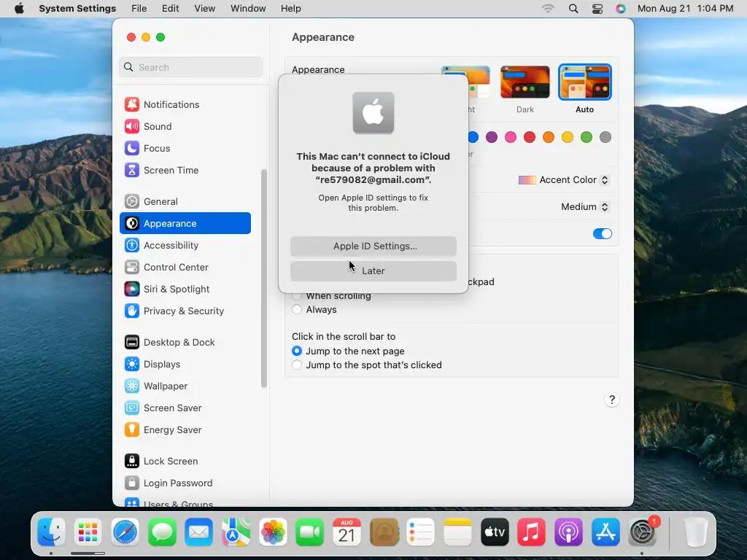
Task: Open Siri from the menu bar
Action: [620, 9]
